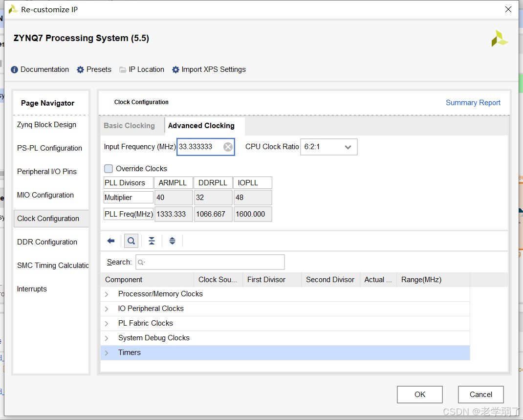Expand the Timers row

point(107,353)
